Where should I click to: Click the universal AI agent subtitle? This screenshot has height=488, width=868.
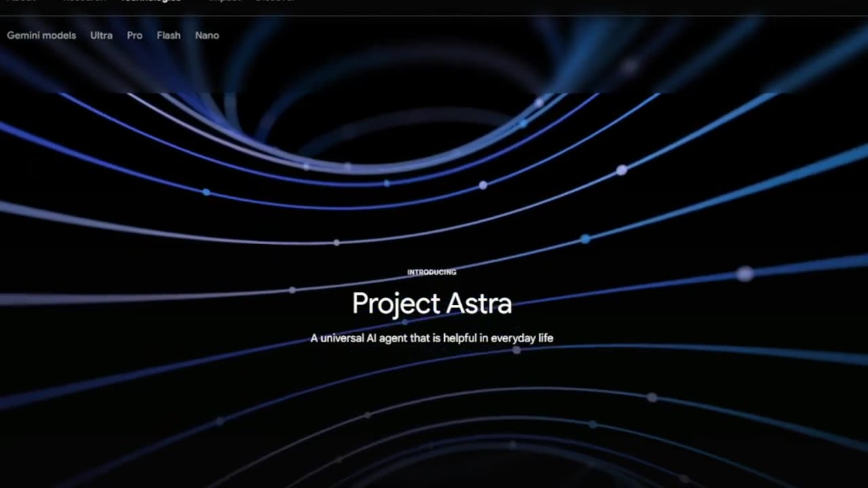432,338
